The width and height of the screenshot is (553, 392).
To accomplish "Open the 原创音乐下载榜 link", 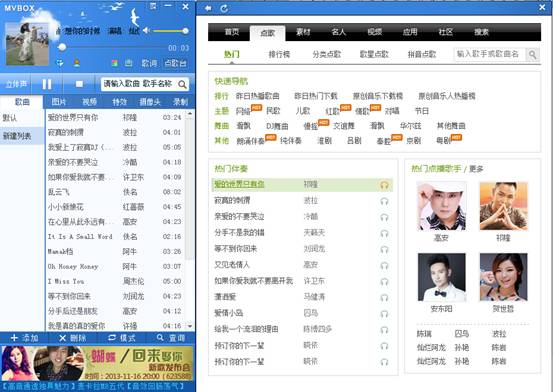I will tap(378, 96).
